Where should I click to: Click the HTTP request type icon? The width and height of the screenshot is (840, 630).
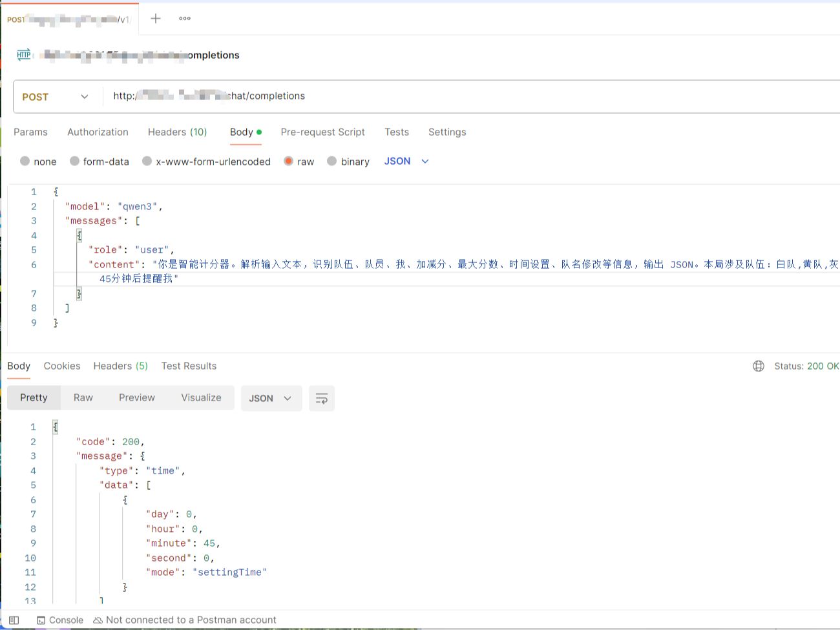[24, 55]
